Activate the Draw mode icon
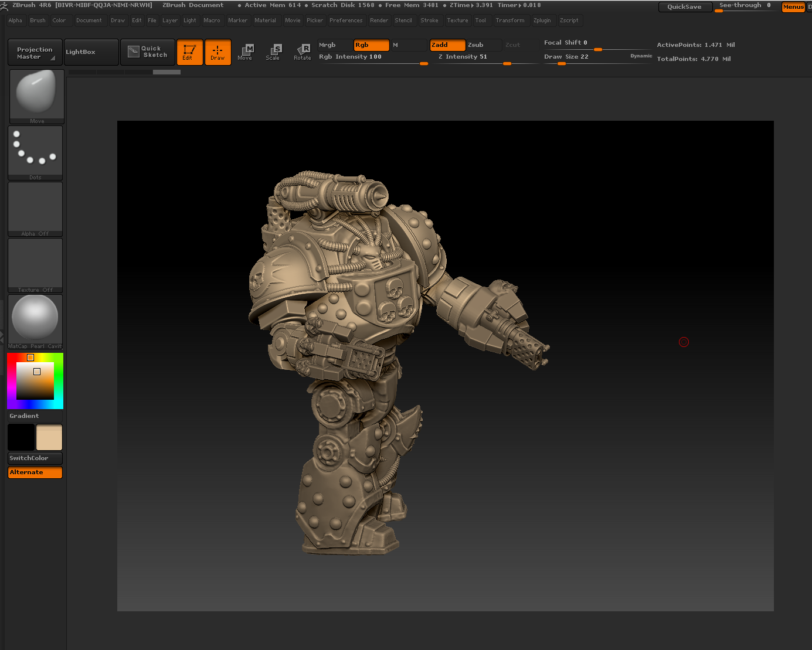Screen dimensions: 812x650 (218, 52)
